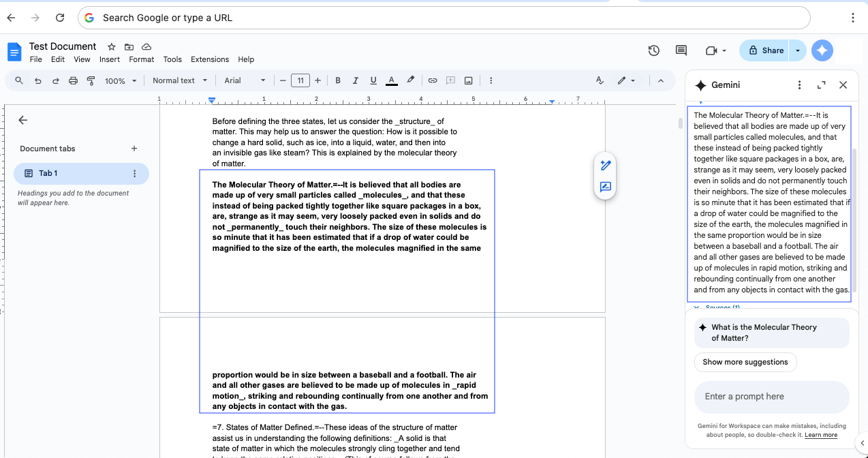The height and width of the screenshot is (458, 868).
Task: Add comment icon in toolbar
Action: click(450, 80)
